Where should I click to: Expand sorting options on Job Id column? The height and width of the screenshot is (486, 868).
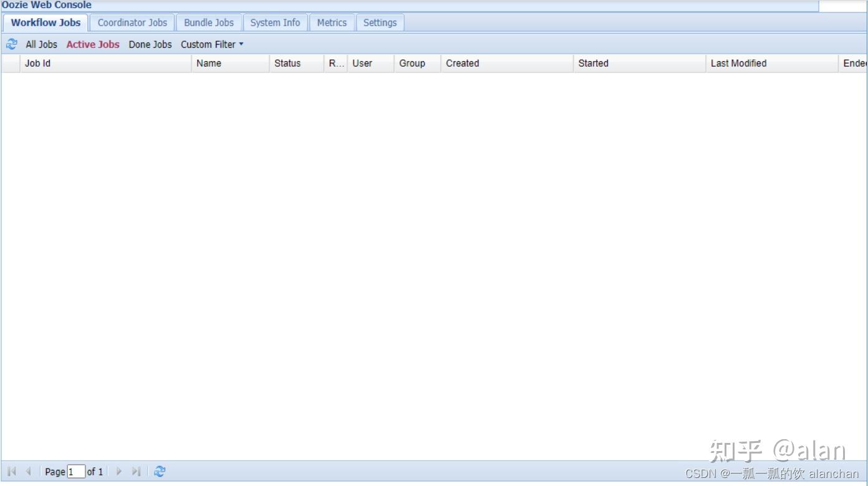[36, 63]
